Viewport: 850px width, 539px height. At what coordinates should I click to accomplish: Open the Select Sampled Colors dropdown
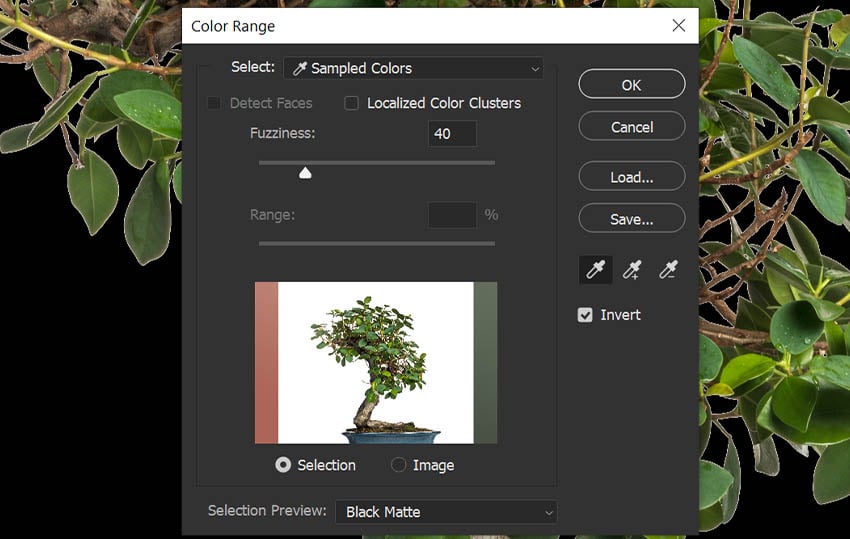(413, 68)
